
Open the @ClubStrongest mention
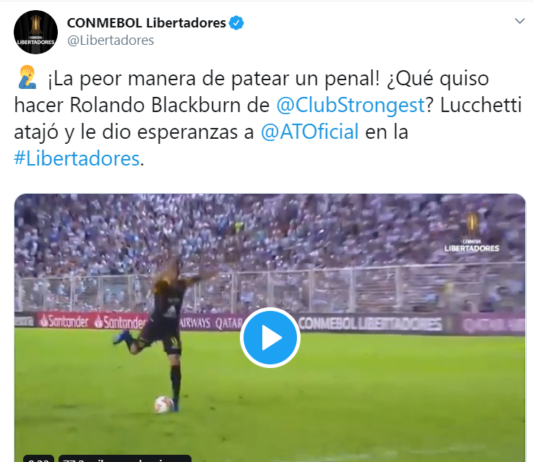(350, 105)
